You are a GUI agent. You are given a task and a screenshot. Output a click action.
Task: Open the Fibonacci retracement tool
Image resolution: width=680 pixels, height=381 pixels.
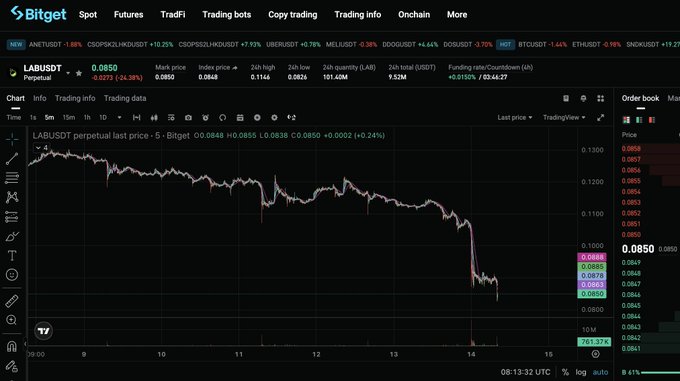(x=12, y=177)
